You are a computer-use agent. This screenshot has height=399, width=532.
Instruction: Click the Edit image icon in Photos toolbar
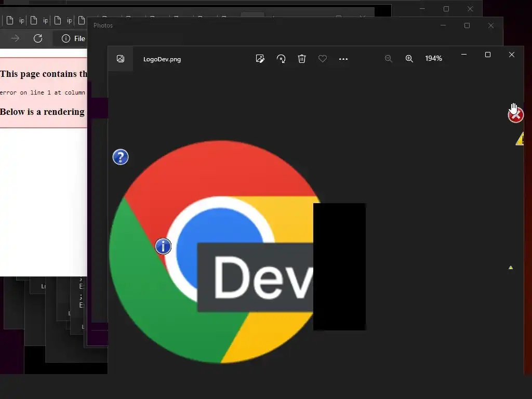click(260, 59)
